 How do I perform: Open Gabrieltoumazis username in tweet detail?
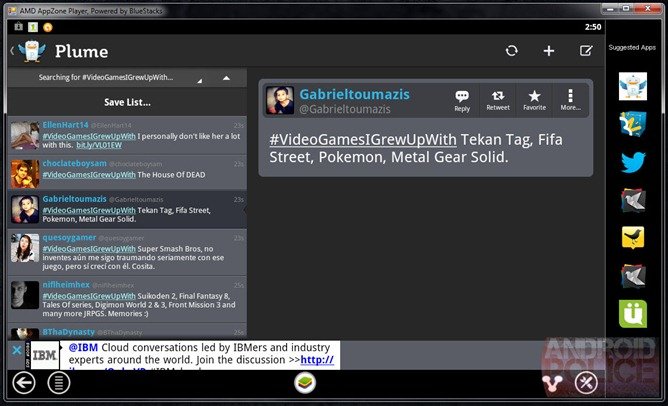tap(354, 94)
